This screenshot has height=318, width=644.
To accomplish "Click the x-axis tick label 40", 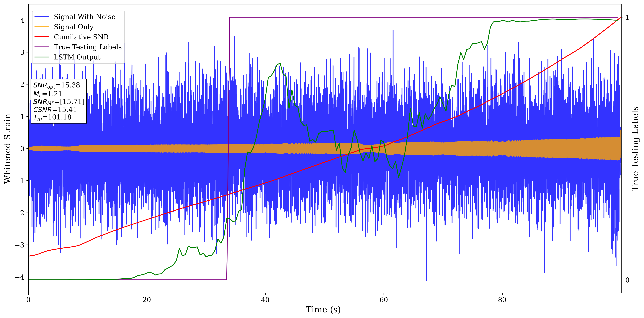I will click(265, 300).
